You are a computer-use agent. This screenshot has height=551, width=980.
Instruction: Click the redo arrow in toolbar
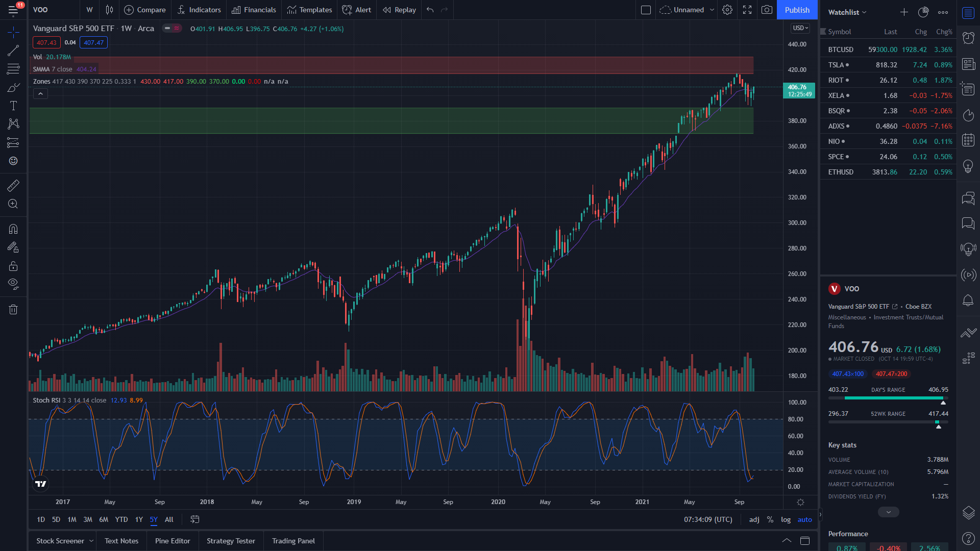[x=445, y=10]
